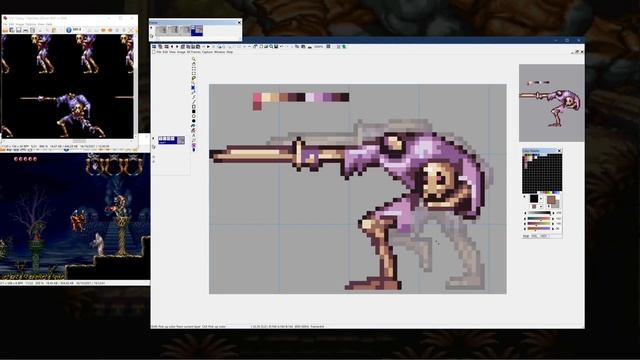Open Image menu in IrfanView window
Screen dimensions: 640x360
tap(20, 24)
